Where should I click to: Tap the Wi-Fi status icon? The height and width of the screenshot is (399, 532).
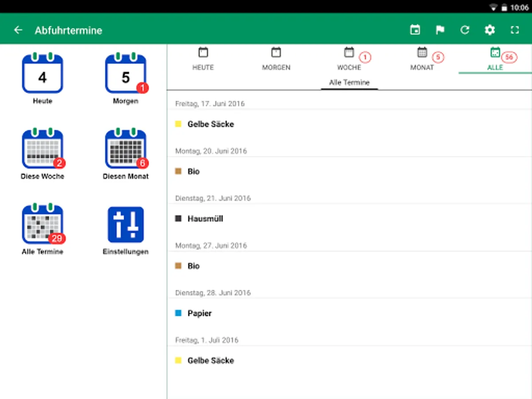coord(493,8)
